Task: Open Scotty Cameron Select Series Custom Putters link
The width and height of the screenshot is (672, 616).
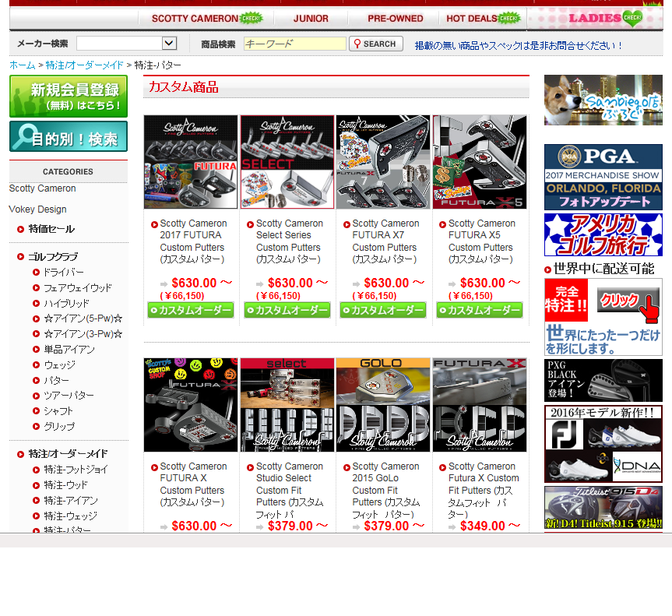Action: pos(290,241)
